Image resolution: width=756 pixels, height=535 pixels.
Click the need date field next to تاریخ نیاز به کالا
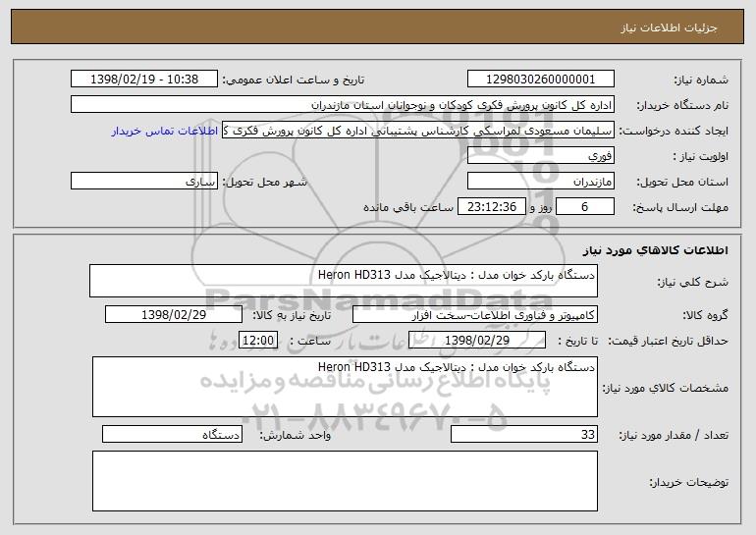click(x=174, y=315)
